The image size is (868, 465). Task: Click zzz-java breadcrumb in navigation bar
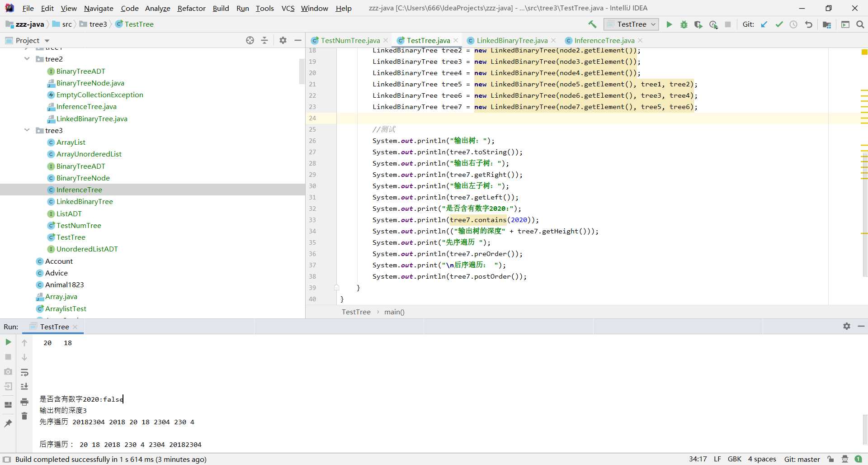(x=25, y=24)
